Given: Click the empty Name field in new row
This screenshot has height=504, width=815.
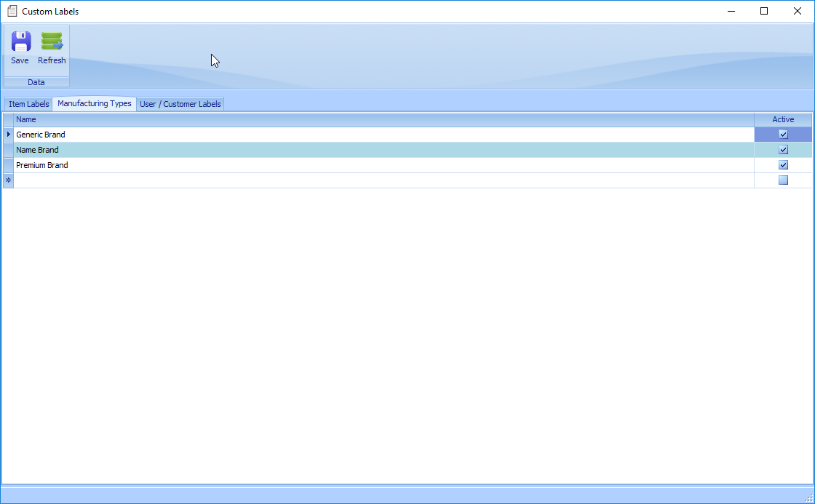Looking at the screenshot, I should (383, 180).
